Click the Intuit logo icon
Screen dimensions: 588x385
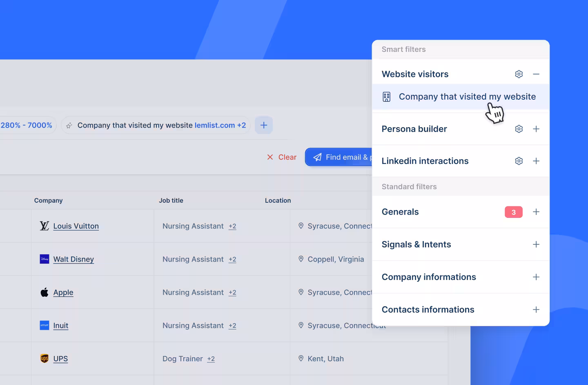click(45, 325)
